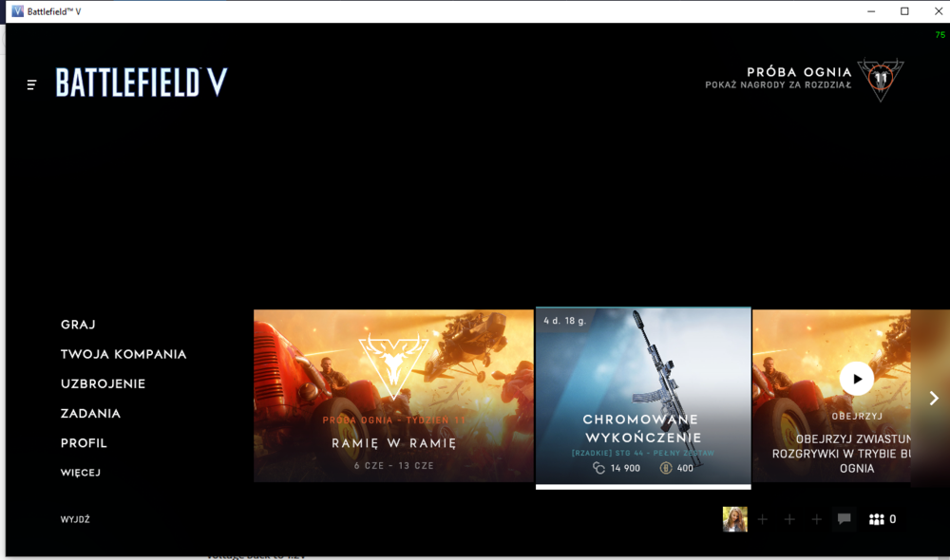Open the Więcej menu
950x560 pixels.
click(x=81, y=473)
